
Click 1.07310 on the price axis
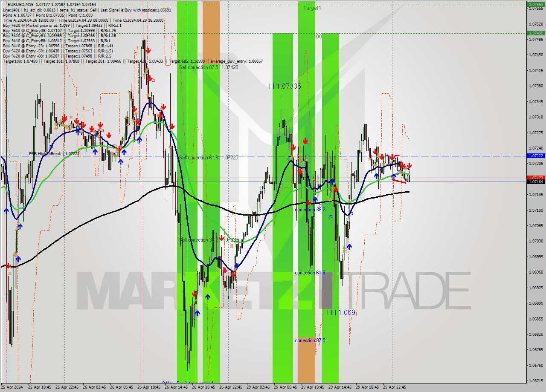[x=536, y=117]
